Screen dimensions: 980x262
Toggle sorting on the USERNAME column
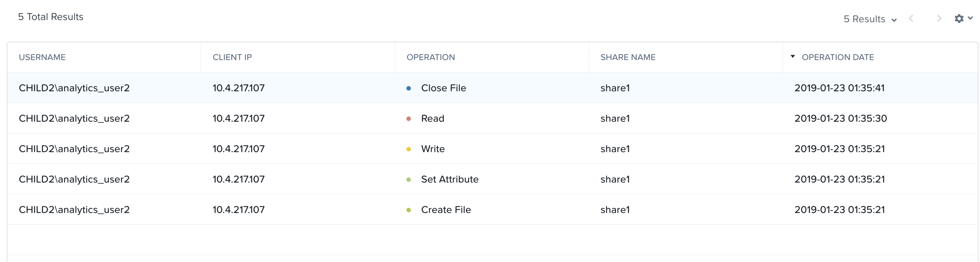pyautogui.click(x=42, y=57)
